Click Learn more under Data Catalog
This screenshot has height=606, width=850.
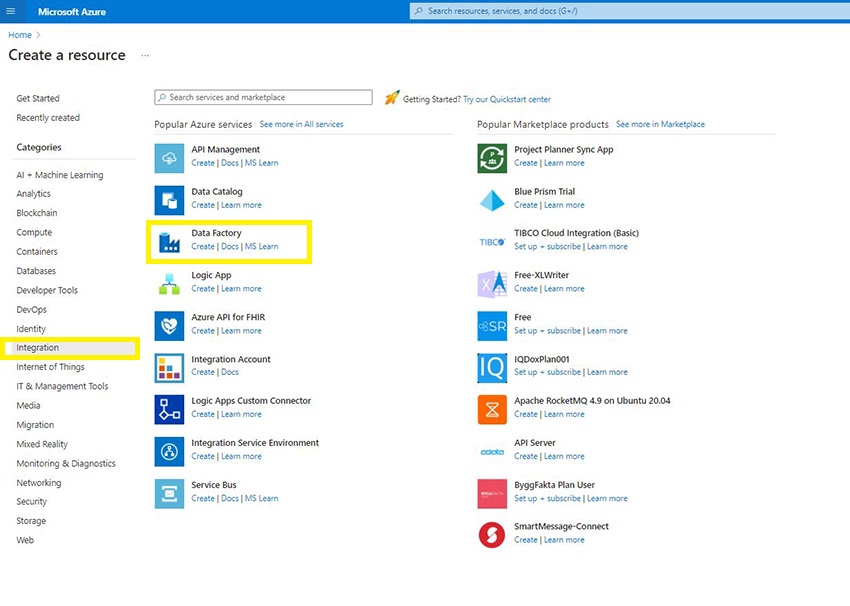pyautogui.click(x=241, y=205)
